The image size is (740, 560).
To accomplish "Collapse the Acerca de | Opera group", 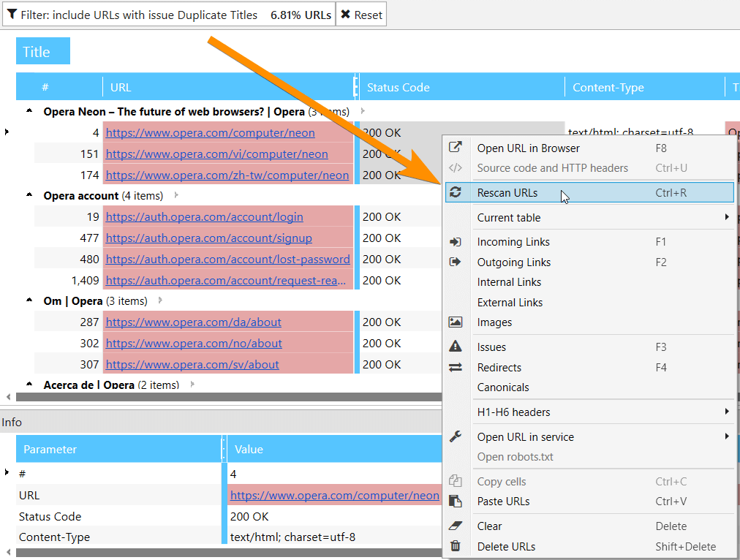I will tap(29, 385).
